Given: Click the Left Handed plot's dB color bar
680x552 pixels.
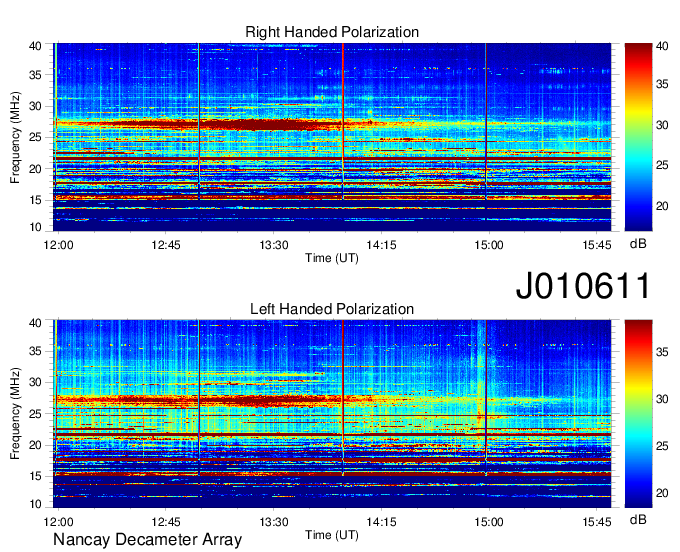Looking at the screenshot, I should pos(638,414).
